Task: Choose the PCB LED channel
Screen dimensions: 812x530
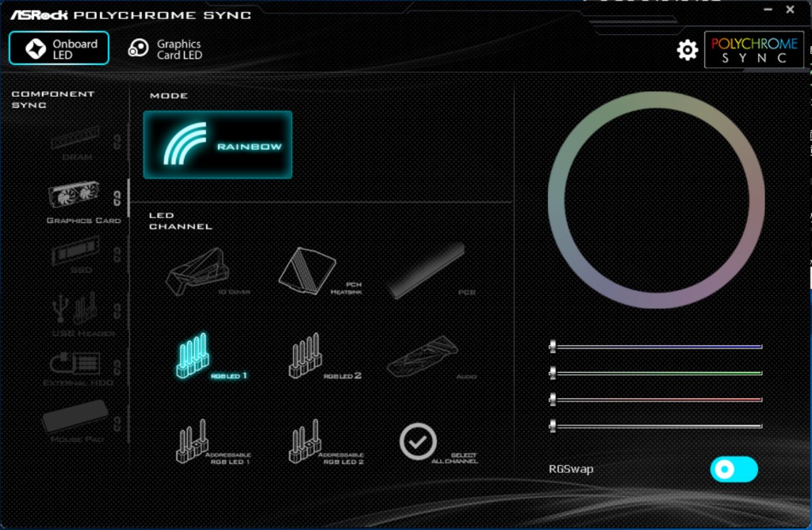Action: (431, 271)
